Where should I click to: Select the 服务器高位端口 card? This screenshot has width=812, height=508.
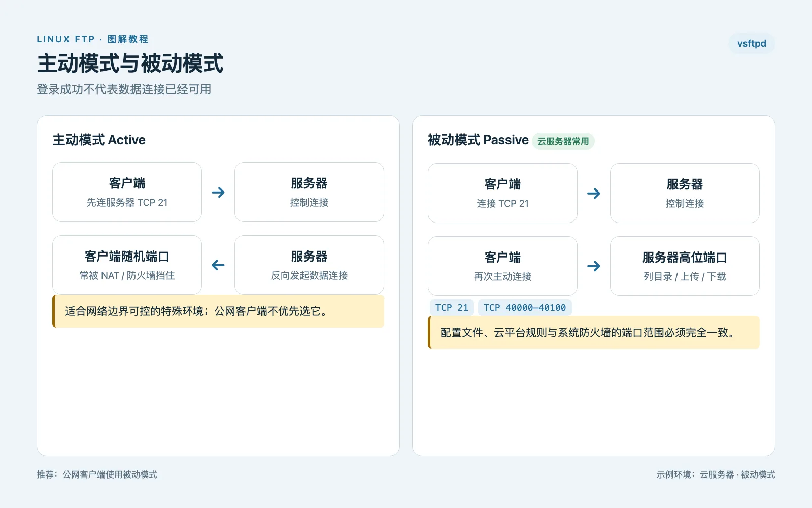(685, 266)
